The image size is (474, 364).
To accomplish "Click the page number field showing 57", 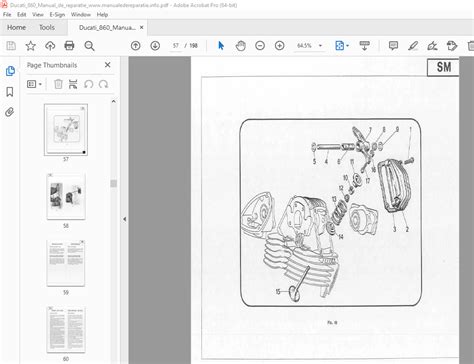I will click(176, 46).
